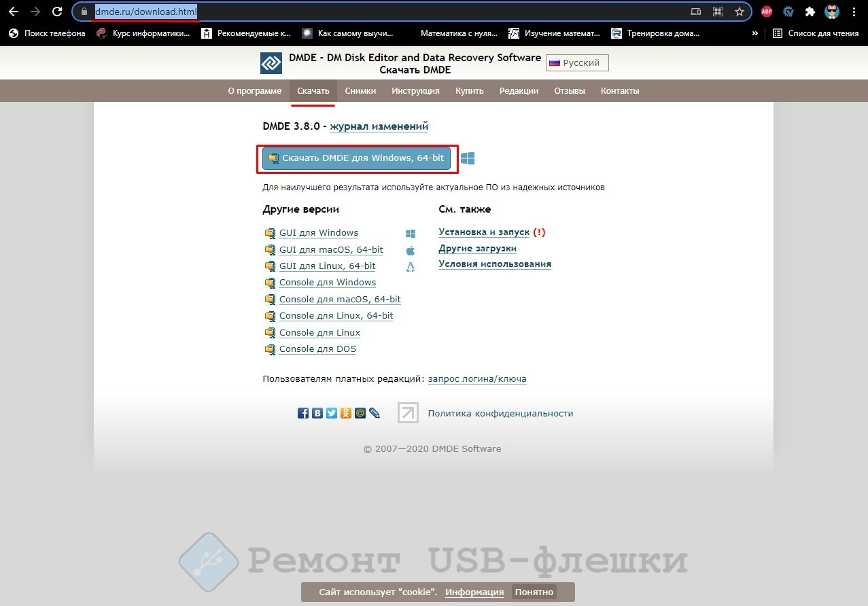Open the Русский language selector
The width and height of the screenshot is (868, 606).
(x=576, y=63)
